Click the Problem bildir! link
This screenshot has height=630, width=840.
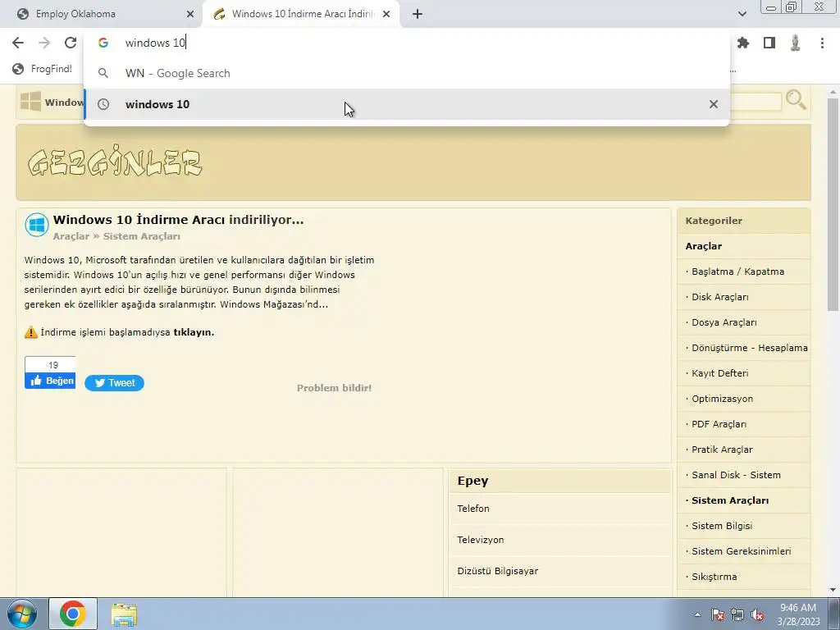335,388
